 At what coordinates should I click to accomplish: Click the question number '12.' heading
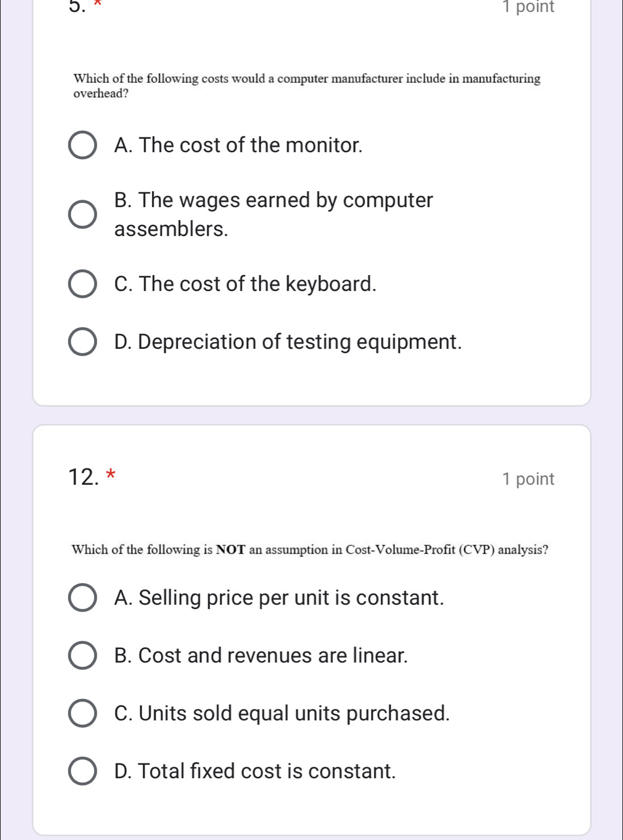(82, 478)
